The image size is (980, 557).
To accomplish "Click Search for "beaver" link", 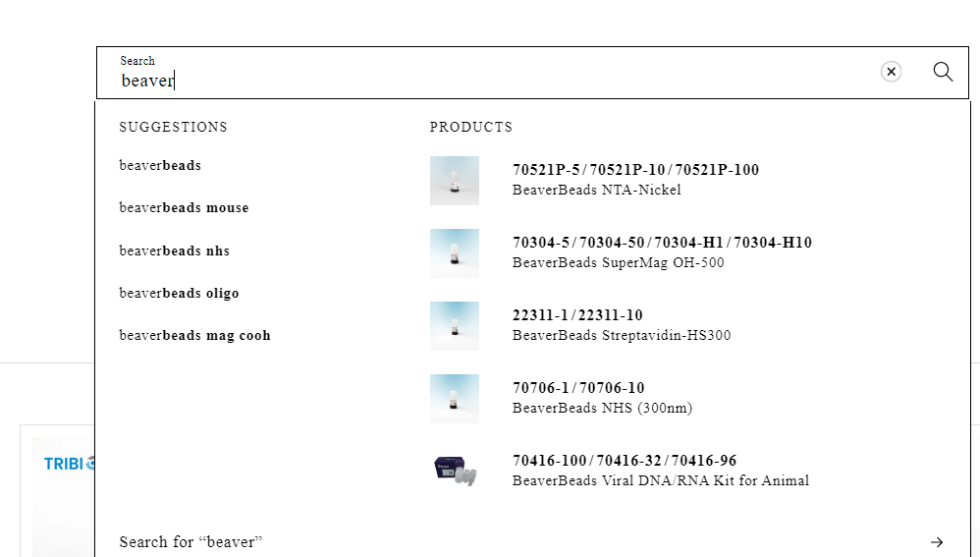I will tap(191, 542).
